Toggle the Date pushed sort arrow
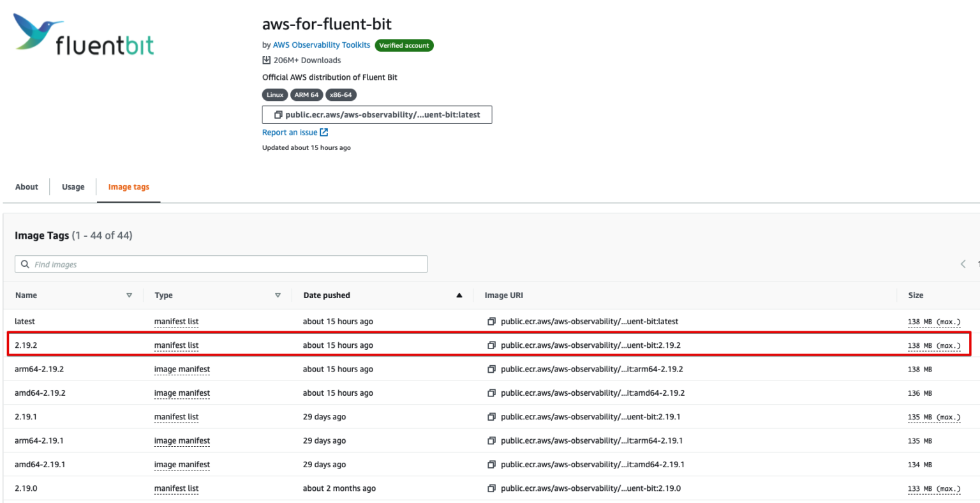This screenshot has width=980, height=503. coord(459,295)
